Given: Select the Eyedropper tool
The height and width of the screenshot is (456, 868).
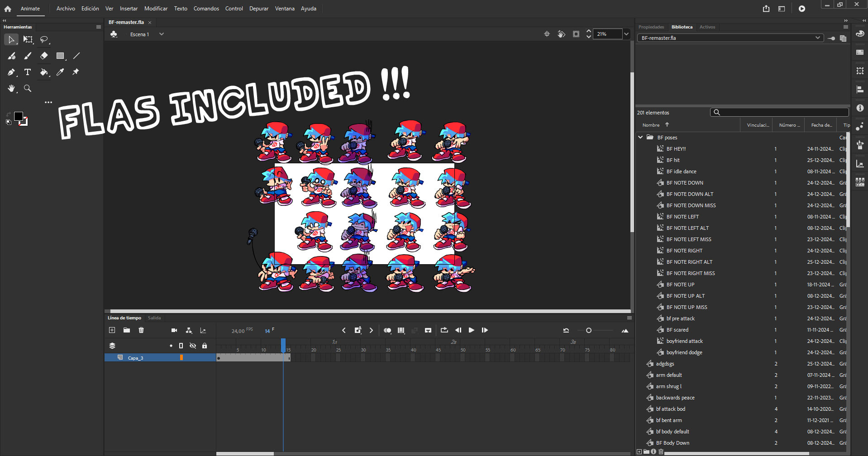Looking at the screenshot, I should (60, 72).
